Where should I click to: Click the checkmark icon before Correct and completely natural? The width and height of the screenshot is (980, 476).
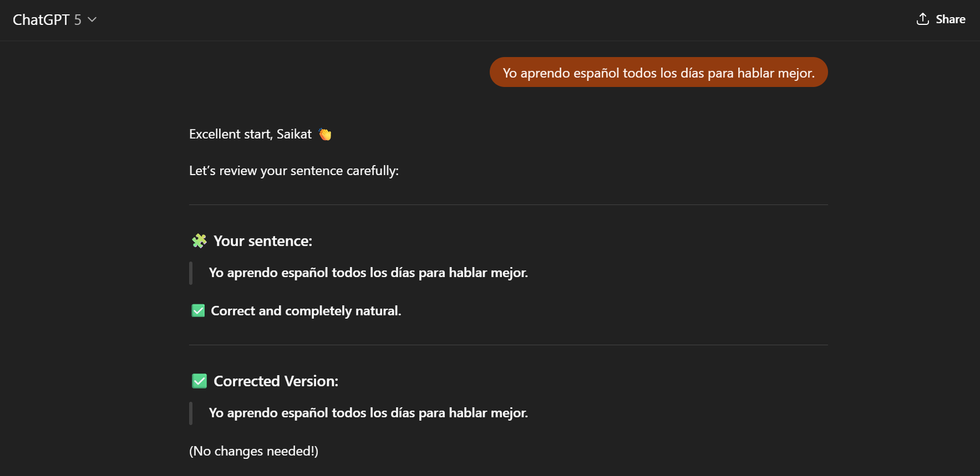click(197, 310)
